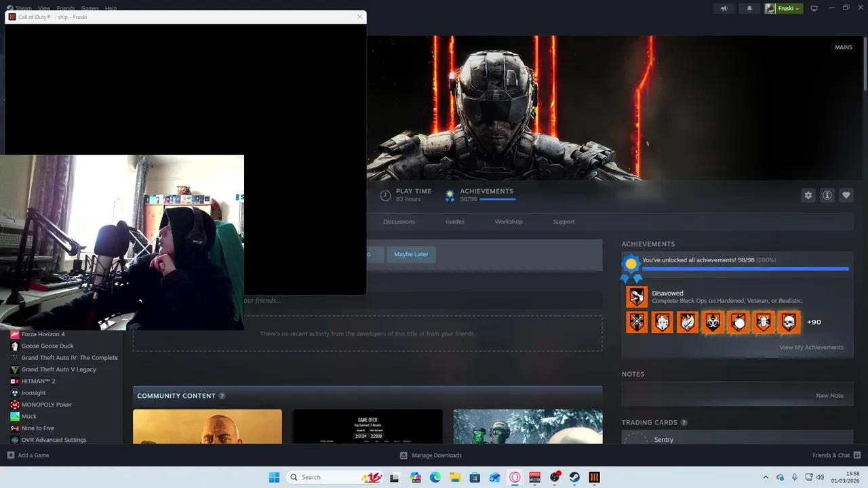Open Manage Downloads
The height and width of the screenshot is (488, 868).
(431, 455)
